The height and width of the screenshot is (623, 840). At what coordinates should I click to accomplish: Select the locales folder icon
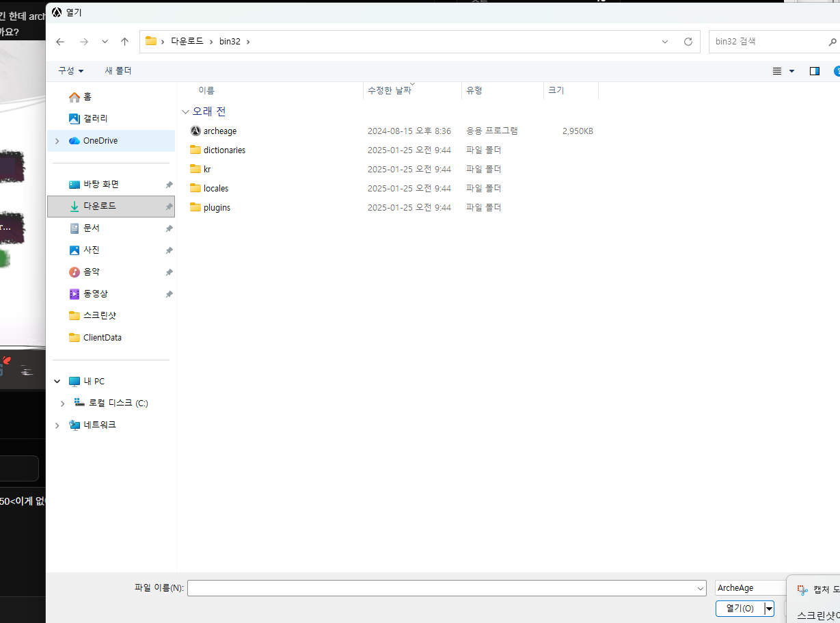click(195, 188)
